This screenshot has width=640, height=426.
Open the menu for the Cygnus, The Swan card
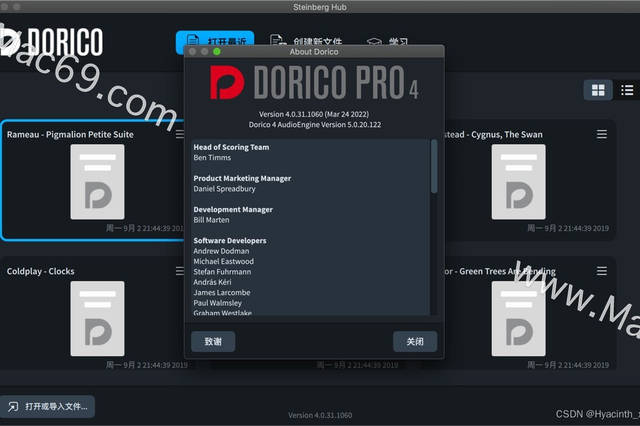tap(602, 134)
